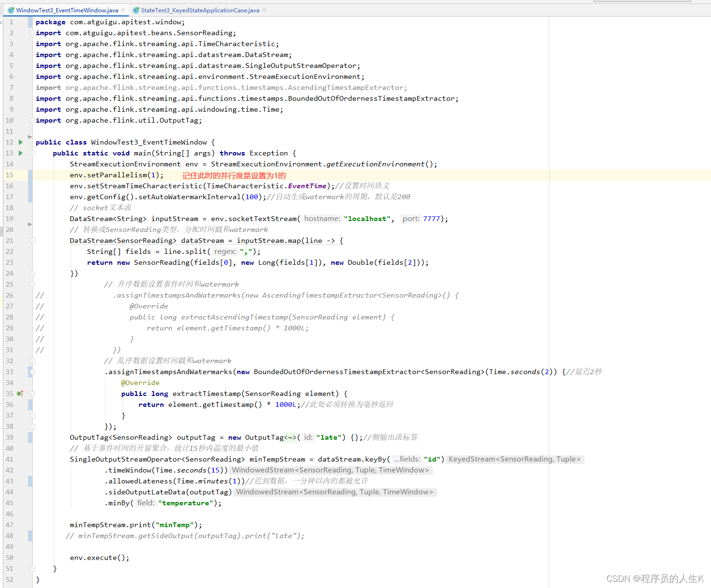
Task: Close the WindowTest3_EventTimeWindow.java tab
Action: (124, 10)
